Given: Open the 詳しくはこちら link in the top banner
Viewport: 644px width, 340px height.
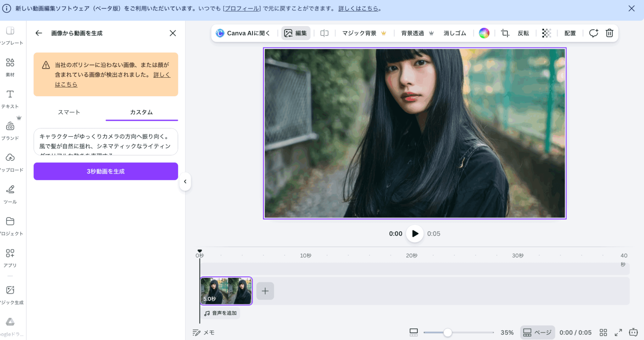Looking at the screenshot, I should pos(358,8).
